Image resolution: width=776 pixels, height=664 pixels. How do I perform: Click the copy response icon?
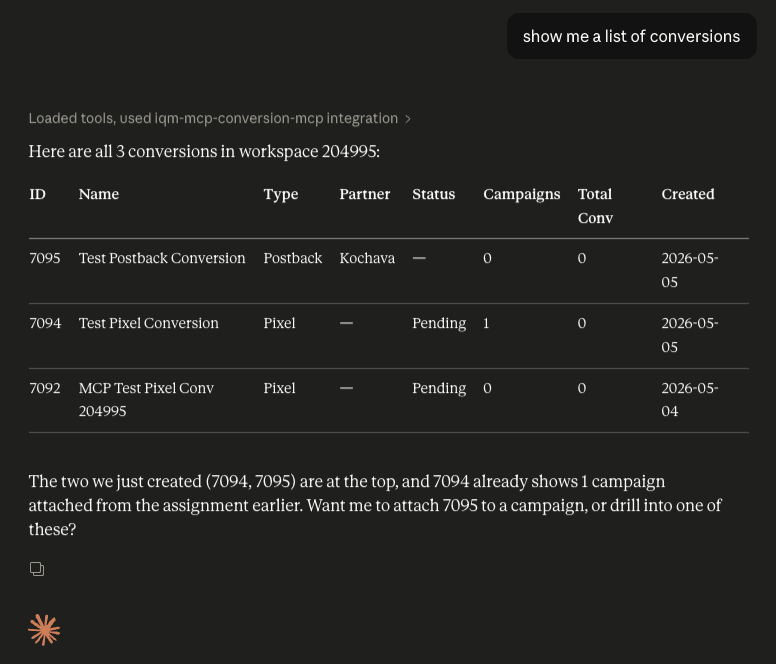[x=37, y=569]
